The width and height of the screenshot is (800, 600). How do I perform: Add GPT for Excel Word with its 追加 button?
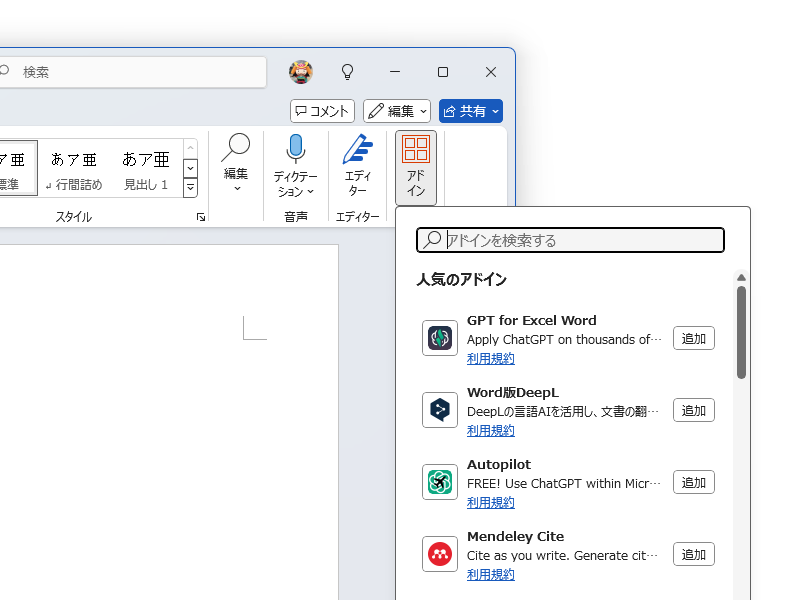(x=693, y=338)
